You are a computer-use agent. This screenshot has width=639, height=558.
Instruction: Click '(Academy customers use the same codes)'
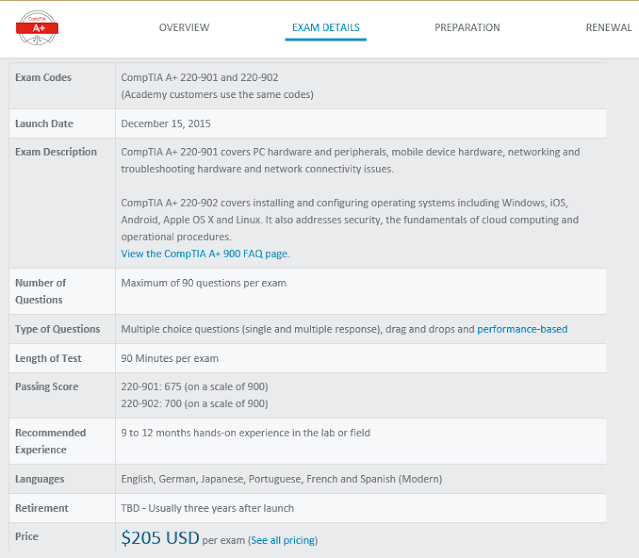(217, 94)
